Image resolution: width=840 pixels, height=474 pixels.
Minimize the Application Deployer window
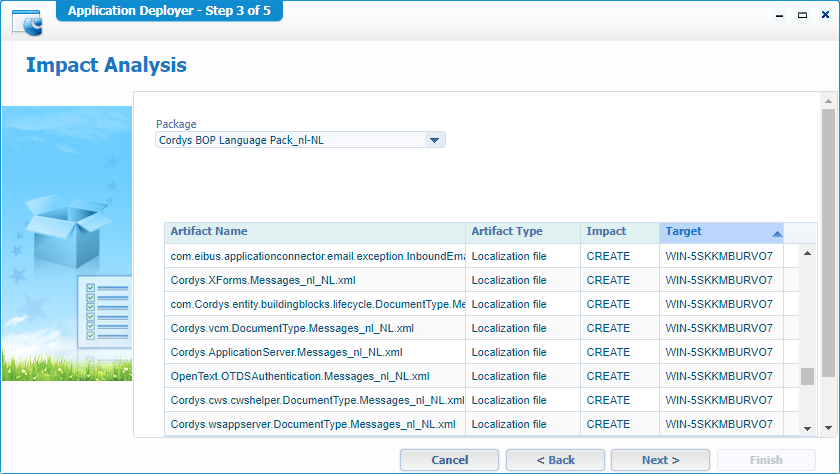779,16
